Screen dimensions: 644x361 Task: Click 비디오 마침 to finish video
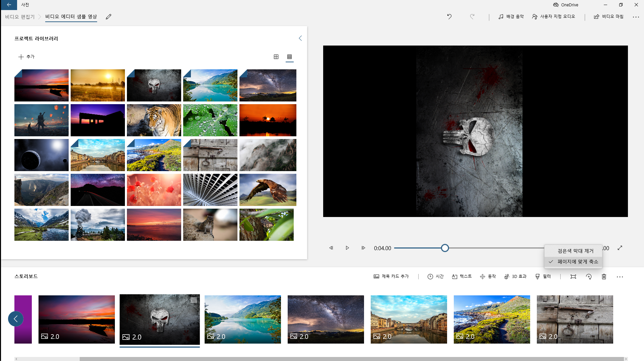(609, 16)
